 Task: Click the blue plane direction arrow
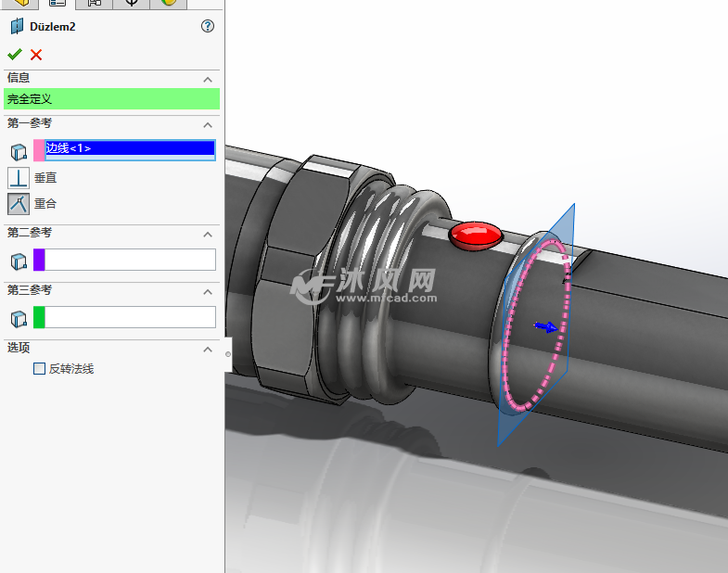click(x=546, y=327)
